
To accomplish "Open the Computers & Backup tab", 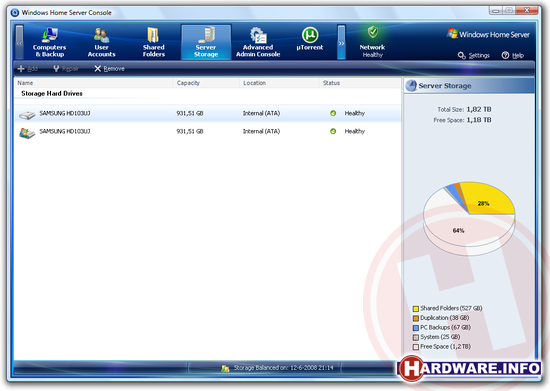I will (49, 42).
